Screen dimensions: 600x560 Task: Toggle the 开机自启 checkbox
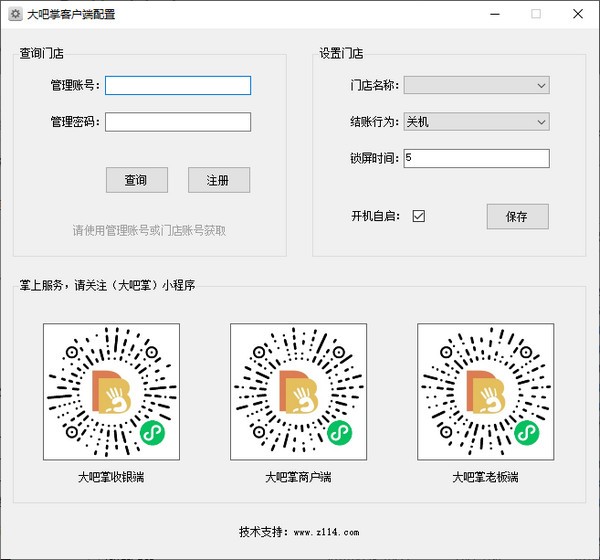(x=419, y=216)
